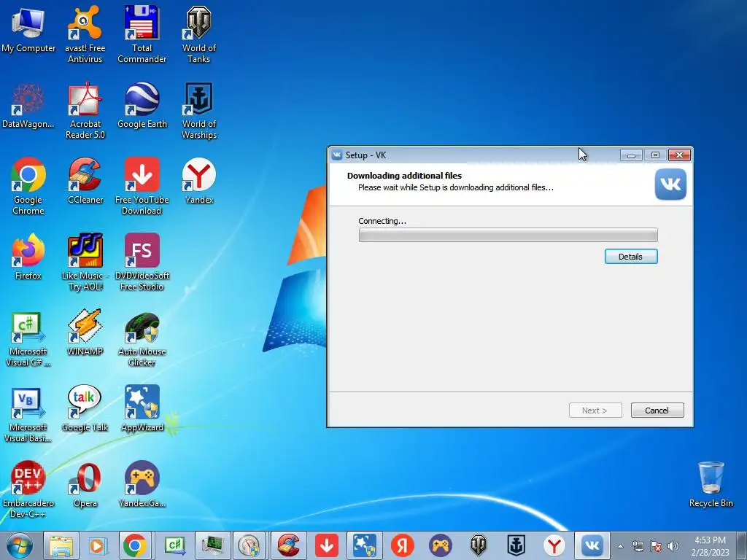Viewport: 747px width, 560px height.
Task: Select World of Warships desktop shortcut
Action: tap(198, 111)
